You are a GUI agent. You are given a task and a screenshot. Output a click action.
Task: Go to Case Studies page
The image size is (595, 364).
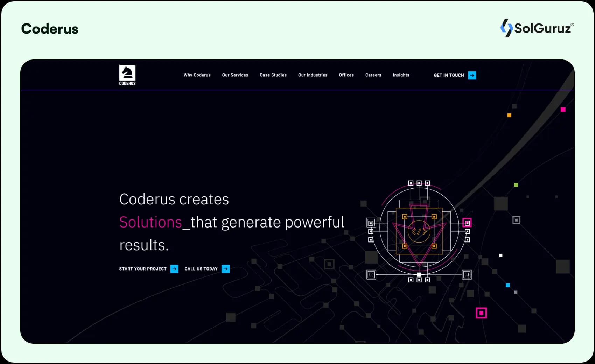(x=273, y=75)
